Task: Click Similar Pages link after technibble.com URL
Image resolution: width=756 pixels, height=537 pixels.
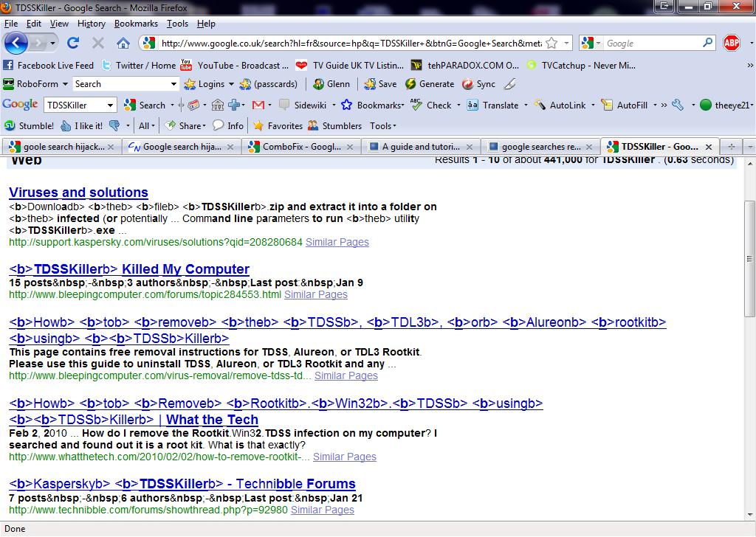Action: point(322,510)
